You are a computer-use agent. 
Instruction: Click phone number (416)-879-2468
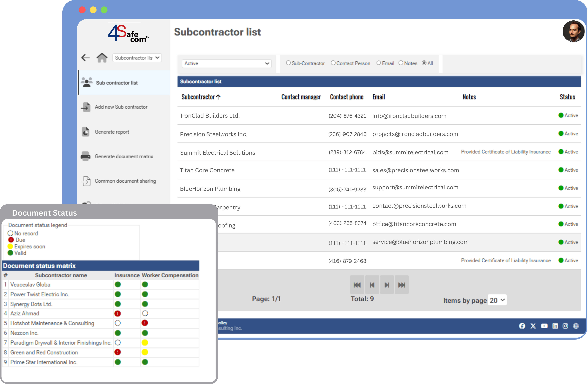click(x=347, y=261)
